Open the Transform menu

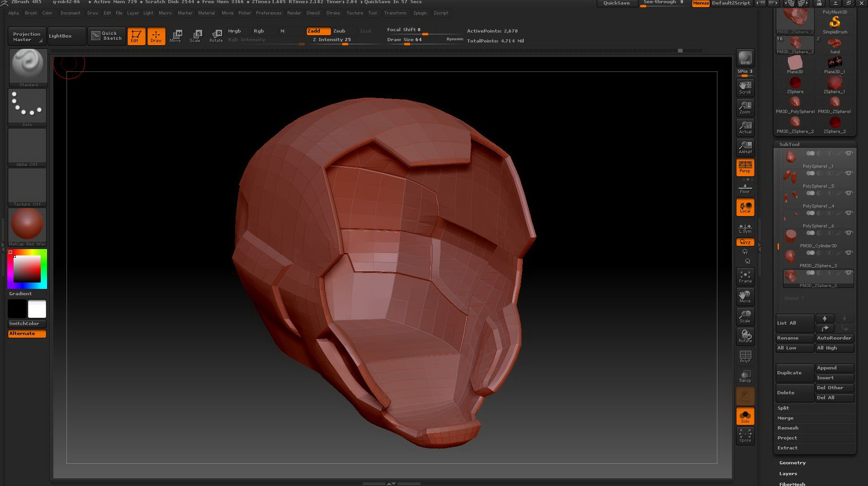tap(395, 13)
